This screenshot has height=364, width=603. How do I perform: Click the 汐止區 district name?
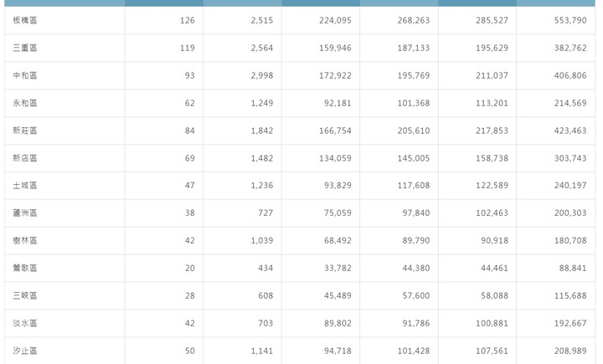(x=26, y=351)
